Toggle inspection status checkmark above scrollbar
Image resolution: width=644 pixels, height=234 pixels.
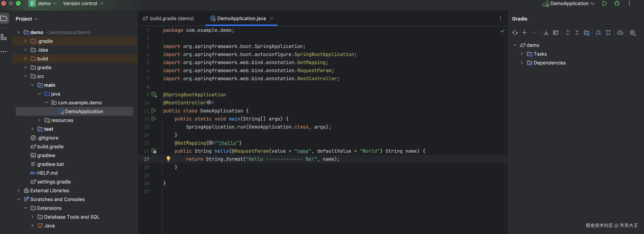[503, 31]
